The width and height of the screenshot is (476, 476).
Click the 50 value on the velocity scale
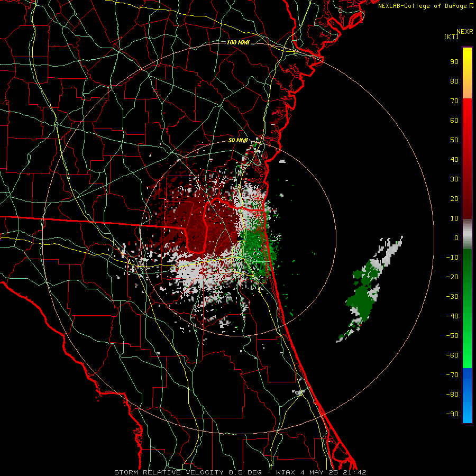(454, 140)
